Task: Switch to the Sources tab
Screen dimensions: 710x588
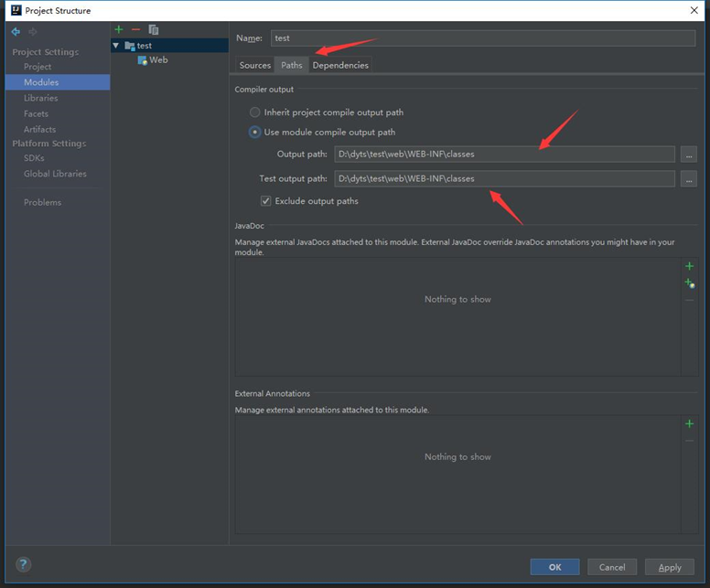Action: pos(255,65)
